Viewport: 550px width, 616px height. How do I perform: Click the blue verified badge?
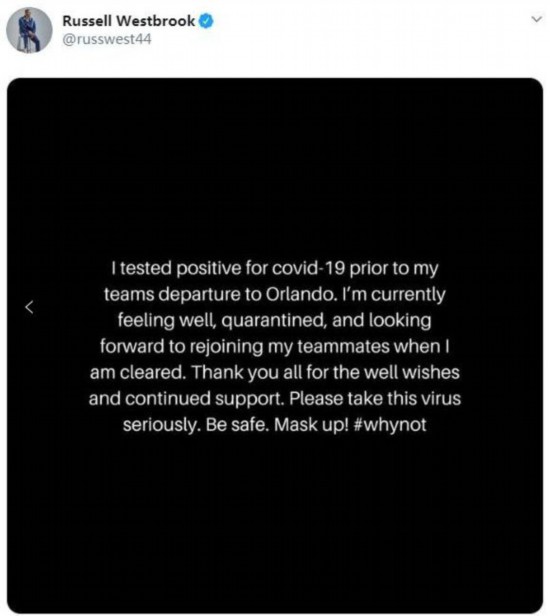coord(206,21)
